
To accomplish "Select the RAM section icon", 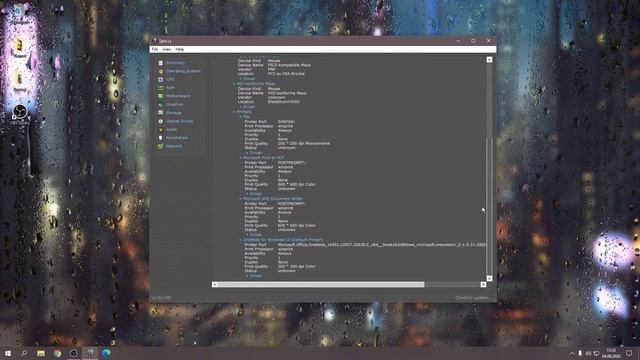I will point(160,88).
